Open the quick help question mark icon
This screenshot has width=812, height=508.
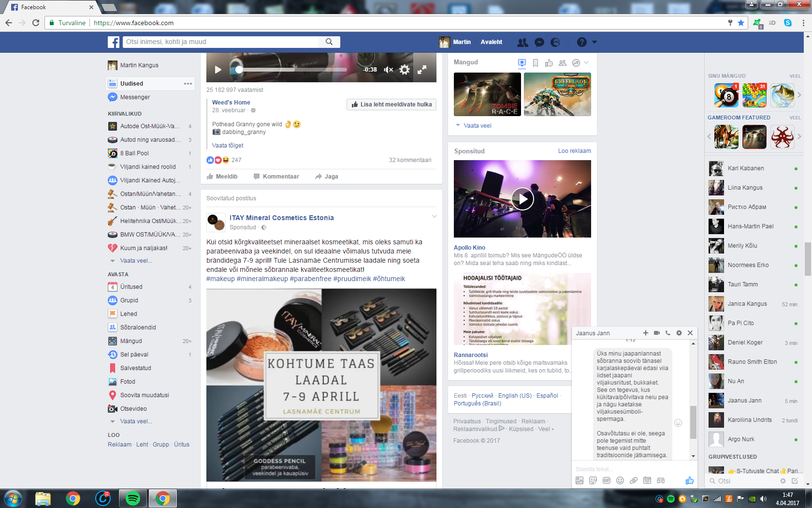[x=582, y=42]
